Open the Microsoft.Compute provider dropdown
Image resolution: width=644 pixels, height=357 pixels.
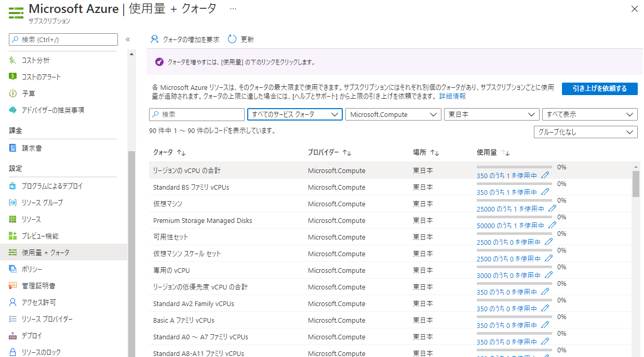tap(393, 114)
